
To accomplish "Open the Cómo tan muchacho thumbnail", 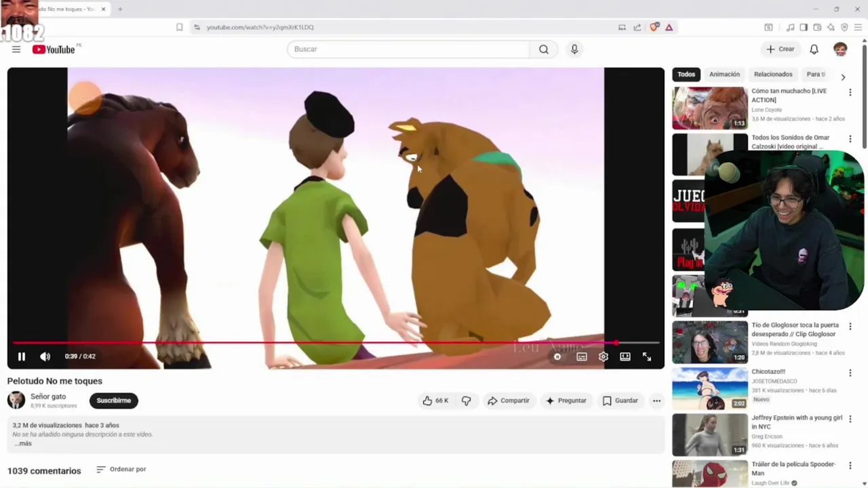I will (709, 108).
